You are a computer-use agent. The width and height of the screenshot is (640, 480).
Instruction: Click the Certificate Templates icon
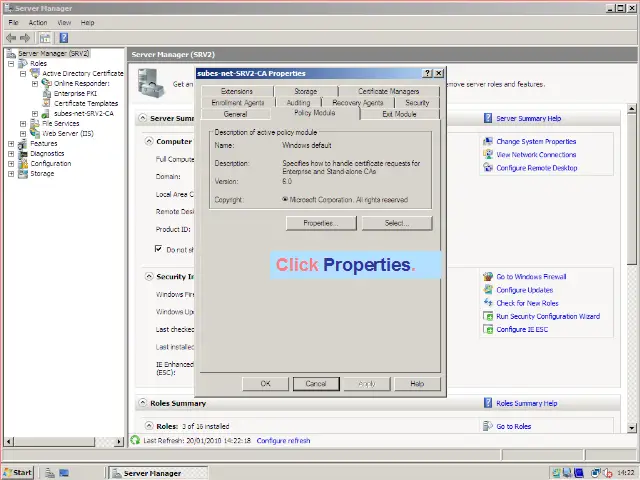coord(47,103)
